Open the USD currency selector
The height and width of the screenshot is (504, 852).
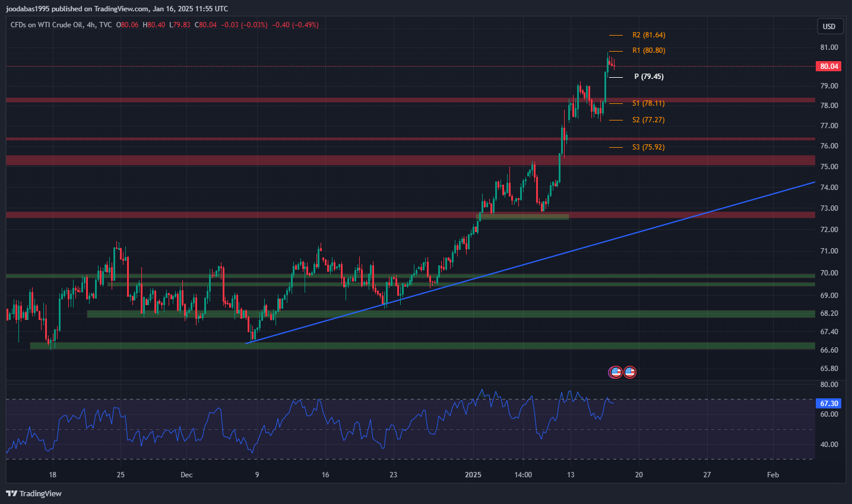tap(829, 26)
